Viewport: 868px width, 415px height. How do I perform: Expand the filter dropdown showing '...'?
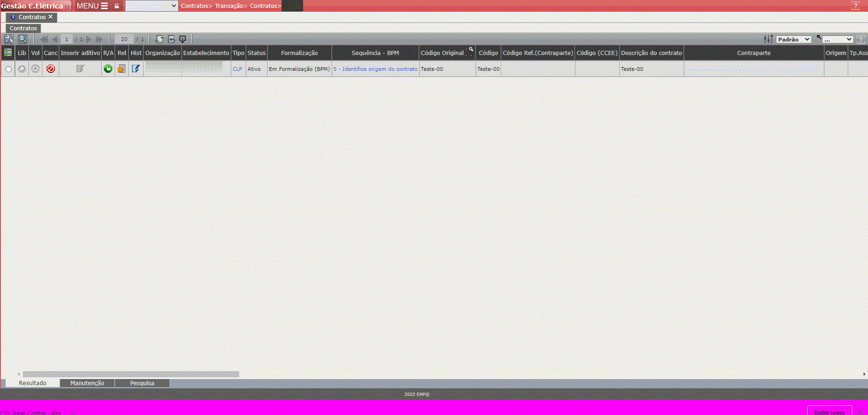click(837, 40)
